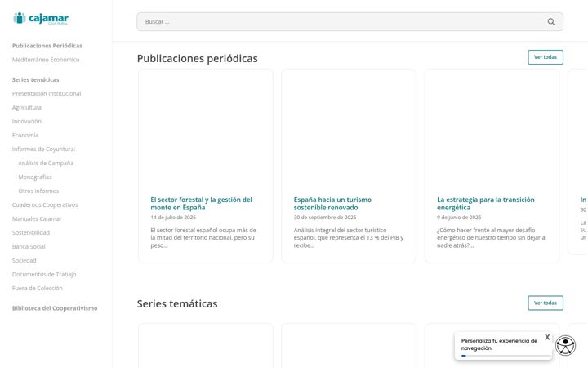Screen dimensions: 588x368
Task: Open 'España hacia un turismo sostenible' article
Action: tap(332, 203)
